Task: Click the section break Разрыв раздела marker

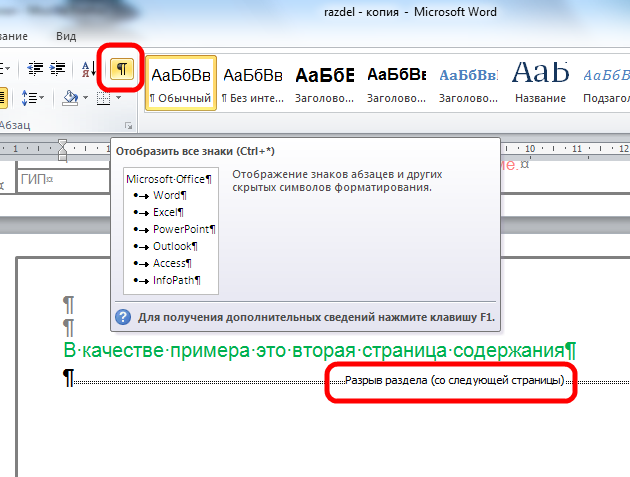Action: (x=454, y=381)
